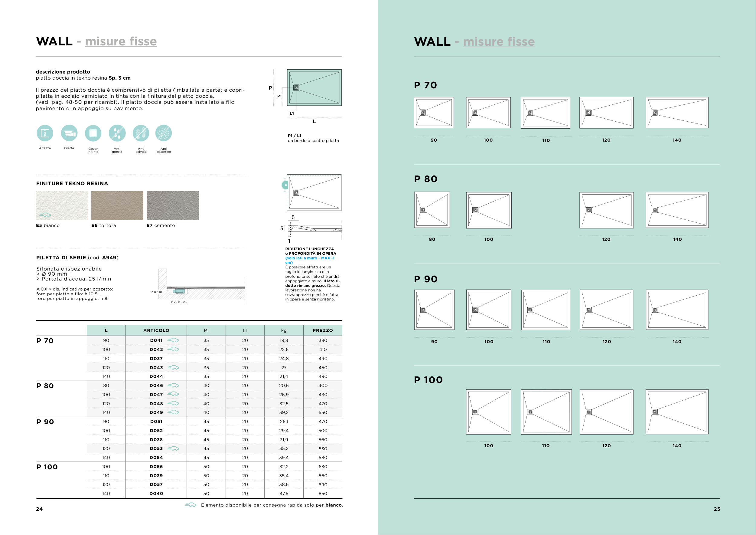Select the E7 cemento finish swatch

[173, 206]
